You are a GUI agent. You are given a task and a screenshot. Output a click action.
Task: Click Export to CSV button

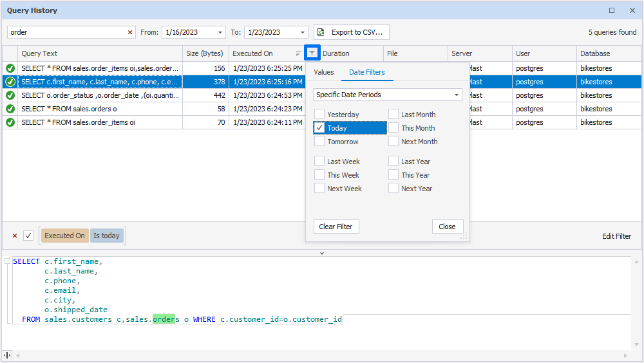coord(352,32)
